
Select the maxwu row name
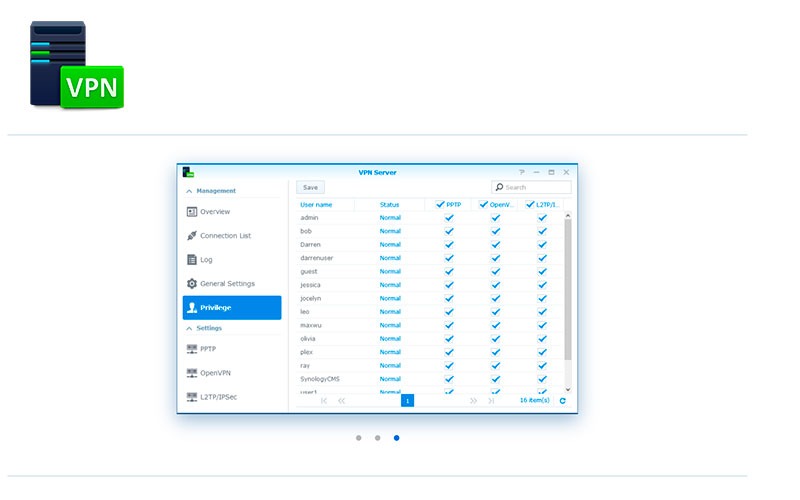pos(311,326)
